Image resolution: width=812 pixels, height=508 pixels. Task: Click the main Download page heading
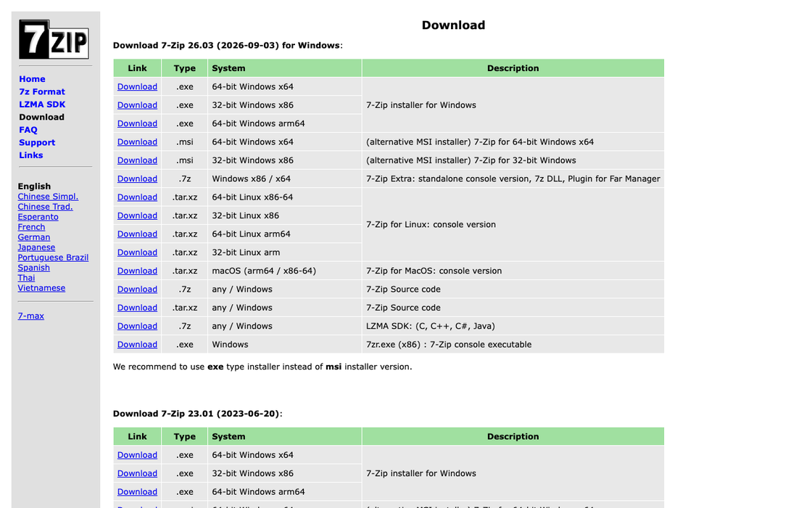453,25
